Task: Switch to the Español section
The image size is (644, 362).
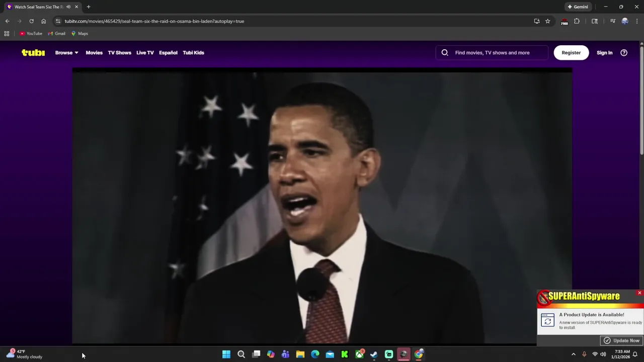Action: (168, 52)
